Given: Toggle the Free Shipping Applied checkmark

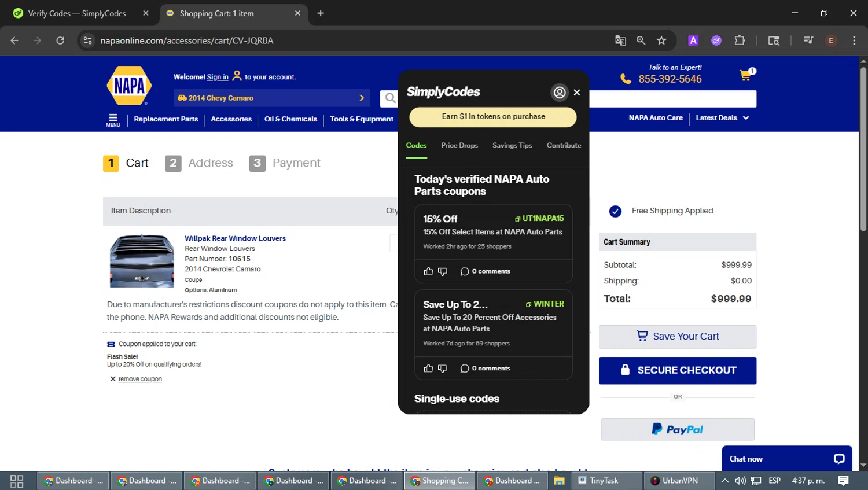Looking at the screenshot, I should (615, 211).
